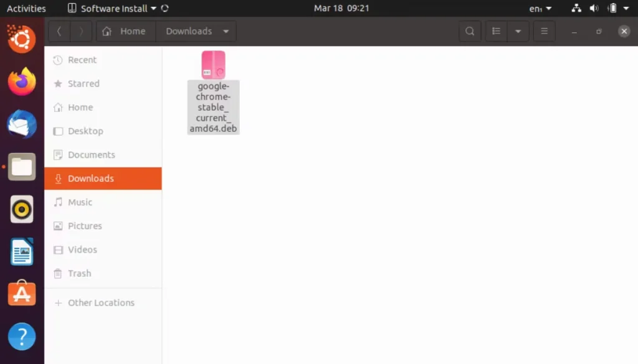
Task: Open the hamburger menu in Files
Action: [x=544, y=30]
